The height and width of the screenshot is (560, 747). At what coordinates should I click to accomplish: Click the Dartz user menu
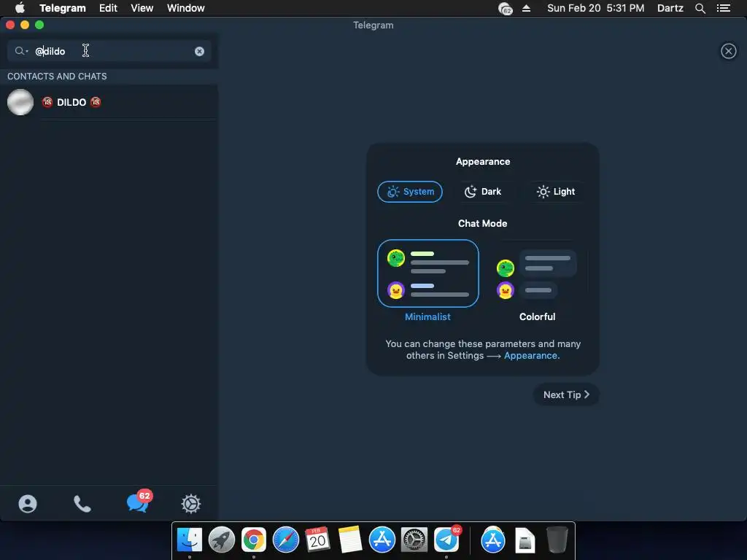[670, 8]
